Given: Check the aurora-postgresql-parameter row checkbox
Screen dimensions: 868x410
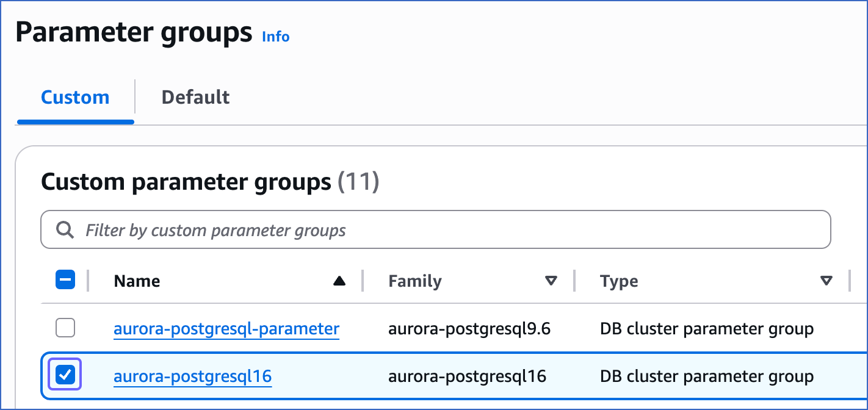Looking at the screenshot, I should coord(65,328).
